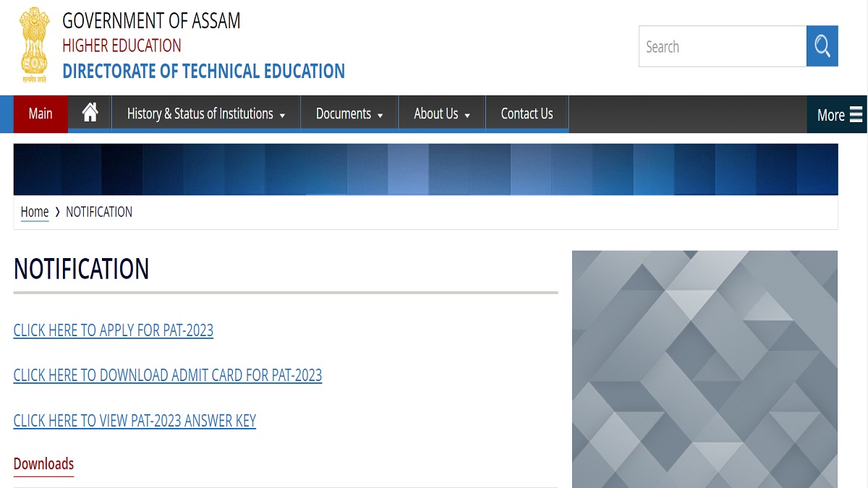The width and height of the screenshot is (868, 488).
Task: View the PAT-2023 answer key
Action: [135, 420]
